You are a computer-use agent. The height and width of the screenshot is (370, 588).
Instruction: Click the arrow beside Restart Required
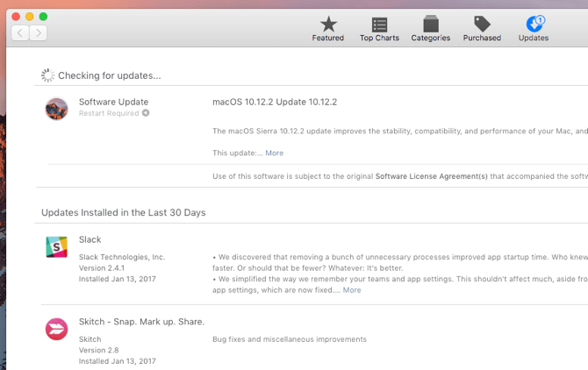click(146, 113)
